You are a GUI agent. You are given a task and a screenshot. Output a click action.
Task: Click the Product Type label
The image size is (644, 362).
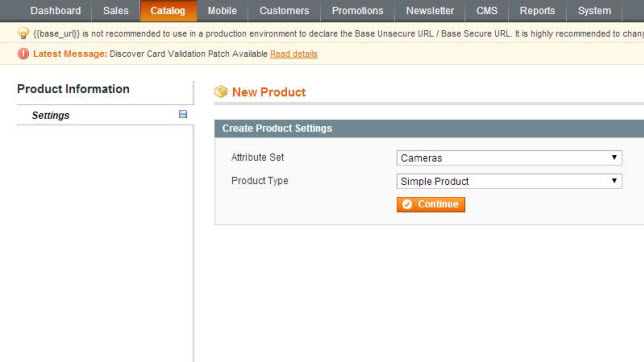pyautogui.click(x=260, y=181)
